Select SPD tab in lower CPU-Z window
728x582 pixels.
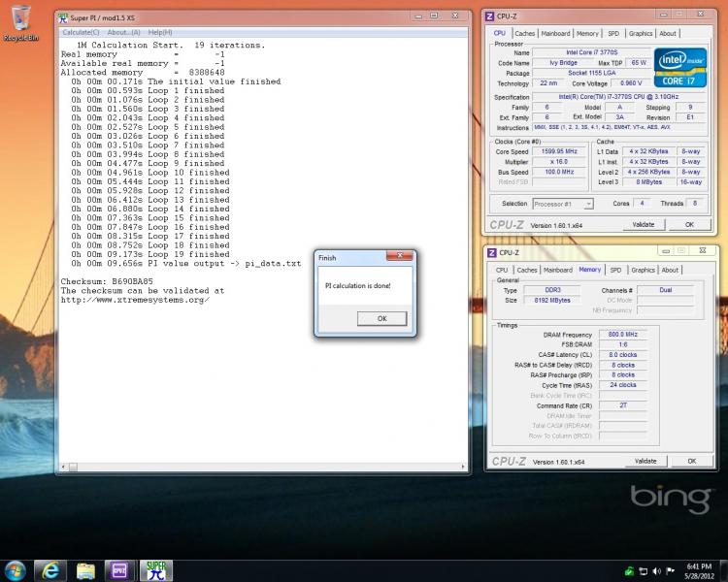615,270
